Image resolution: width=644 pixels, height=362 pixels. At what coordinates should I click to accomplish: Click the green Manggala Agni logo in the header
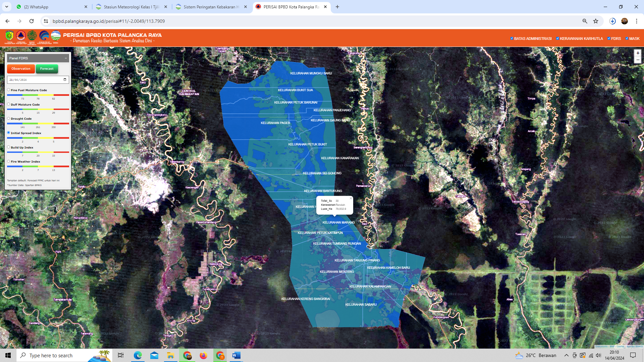coord(32,36)
